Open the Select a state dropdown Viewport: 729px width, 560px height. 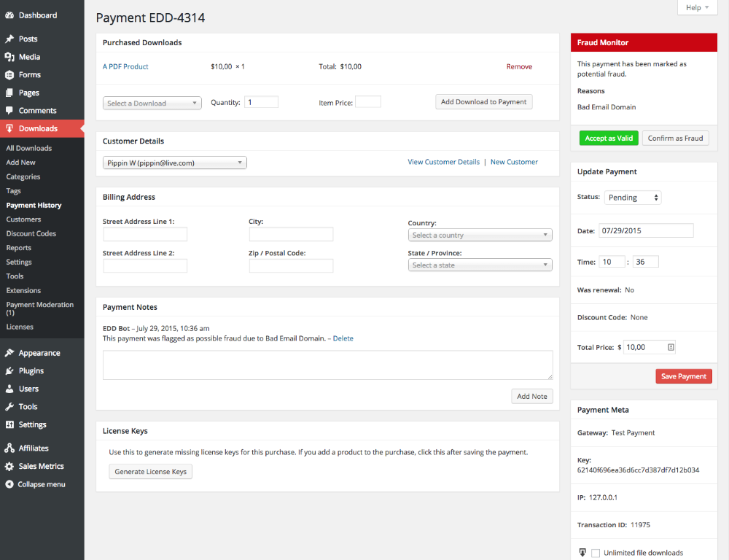coord(480,265)
